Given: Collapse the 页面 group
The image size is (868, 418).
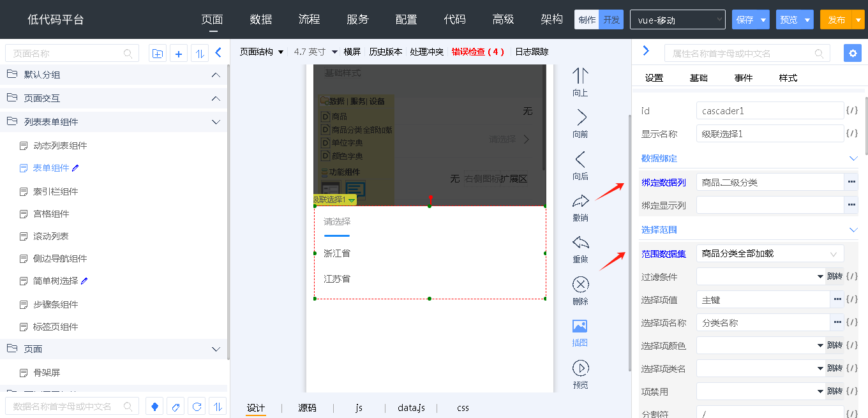Looking at the screenshot, I should [x=216, y=349].
